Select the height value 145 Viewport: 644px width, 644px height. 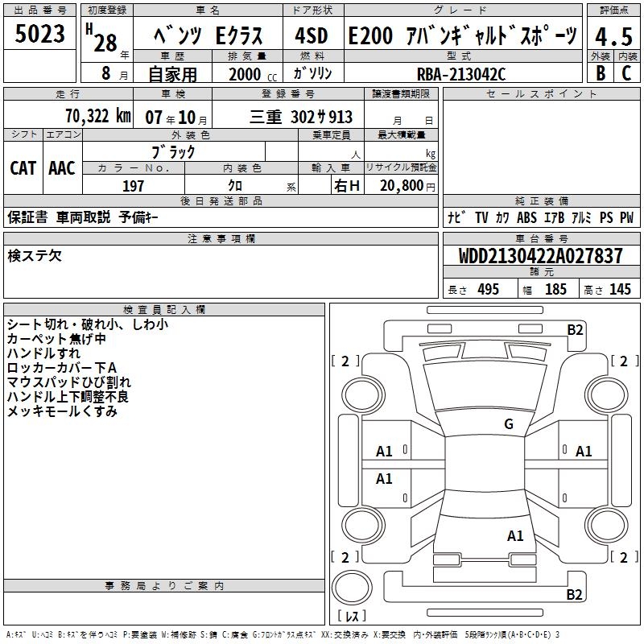620,289
